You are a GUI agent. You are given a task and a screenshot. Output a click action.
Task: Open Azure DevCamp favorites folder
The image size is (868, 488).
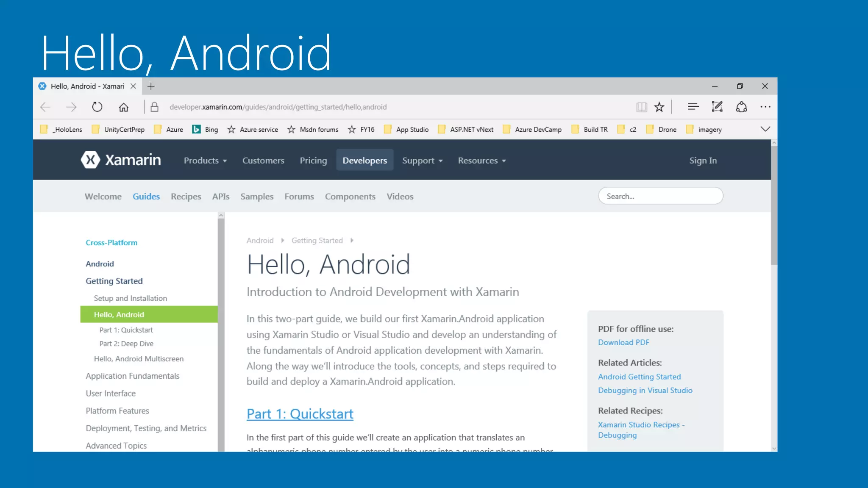[532, 130]
